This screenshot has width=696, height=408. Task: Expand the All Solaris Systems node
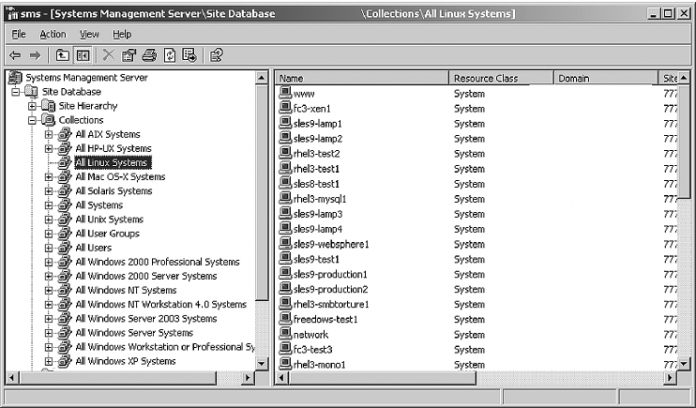[x=49, y=191]
